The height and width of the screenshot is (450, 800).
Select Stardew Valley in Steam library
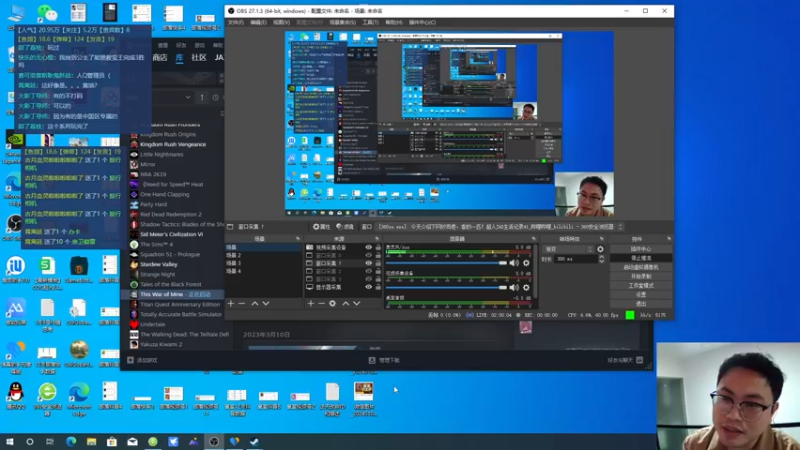159,264
